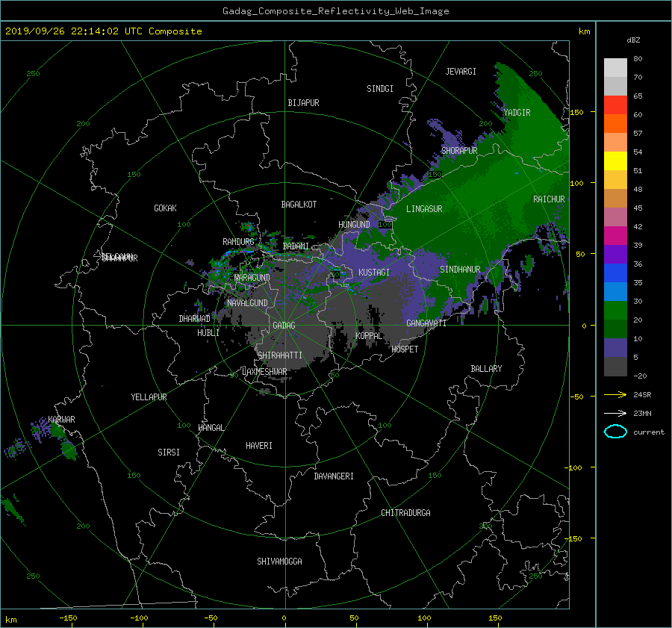672x628 pixels.
Task: Click the GADAG radar center label
Action: (x=284, y=326)
